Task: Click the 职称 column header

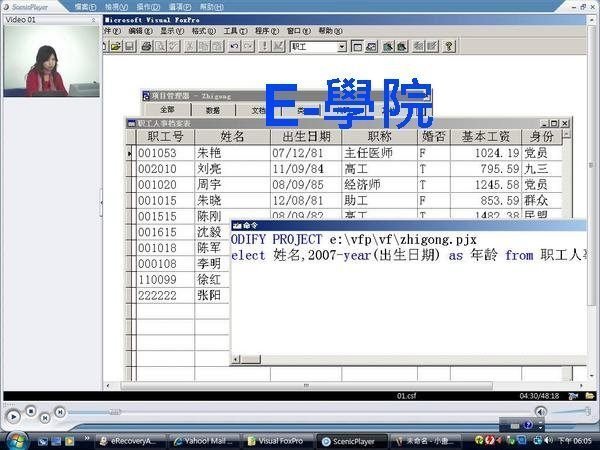Action: 379,137
